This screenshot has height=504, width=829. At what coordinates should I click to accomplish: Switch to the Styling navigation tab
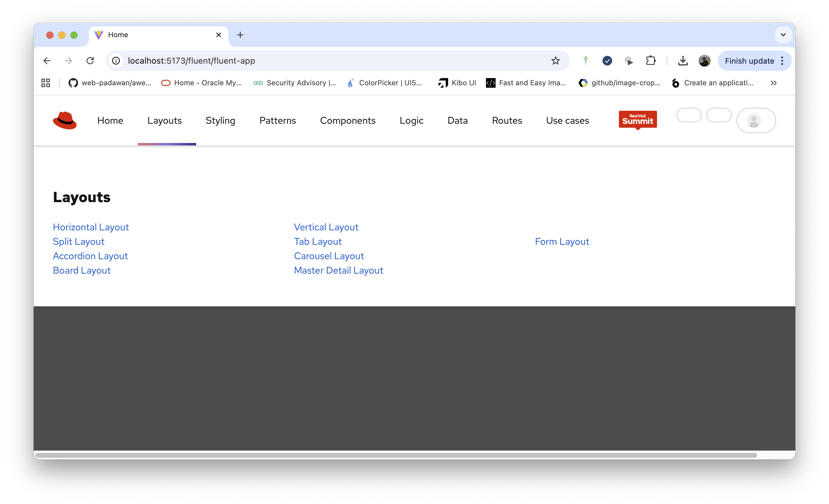(220, 120)
